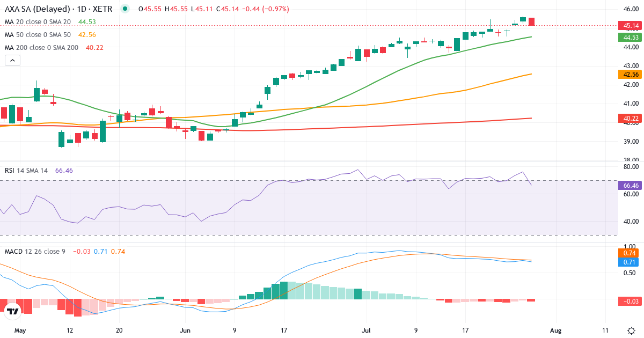Viewport: 644px width, 338px height.
Task: Open MA 50 indicator legend
Action: tap(38, 34)
